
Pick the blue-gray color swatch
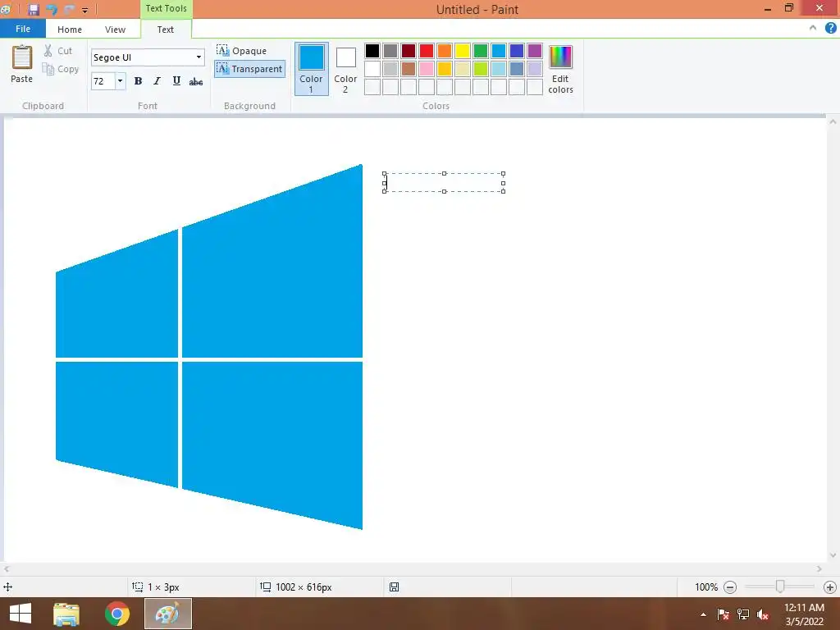click(517, 69)
